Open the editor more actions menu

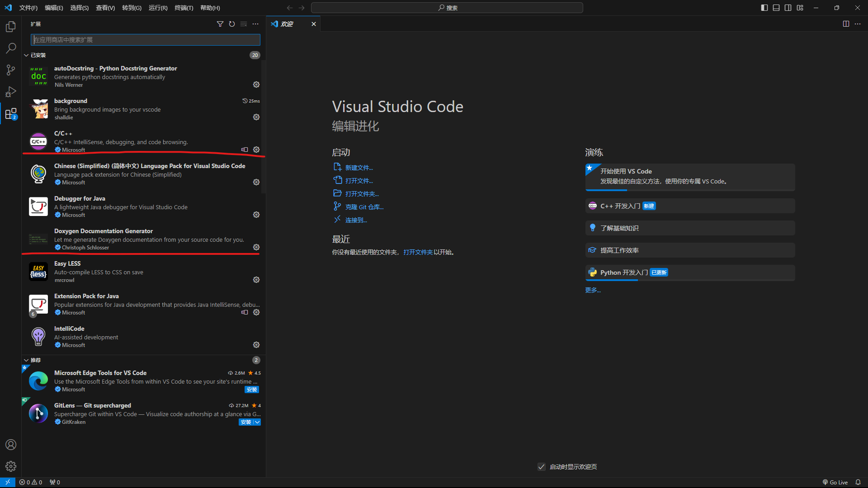tap(858, 24)
